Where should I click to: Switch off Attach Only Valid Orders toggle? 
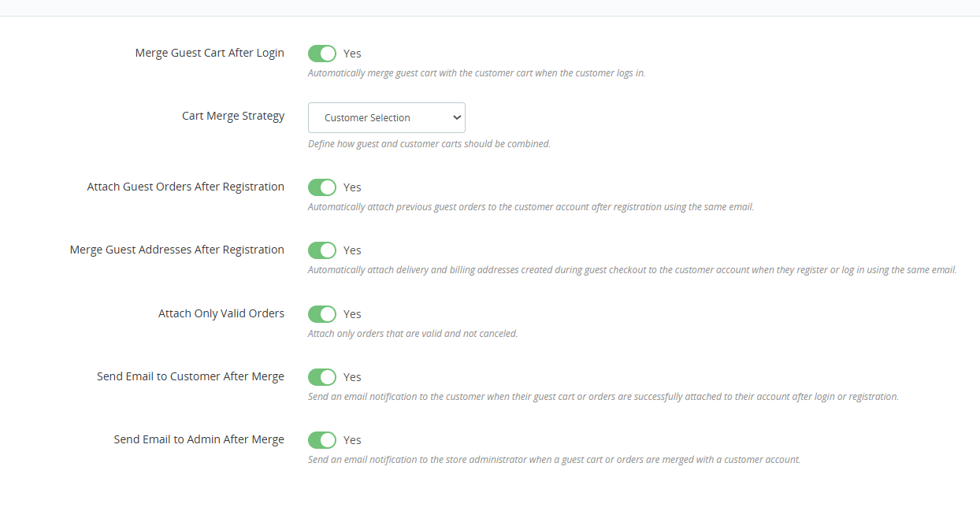(x=322, y=314)
